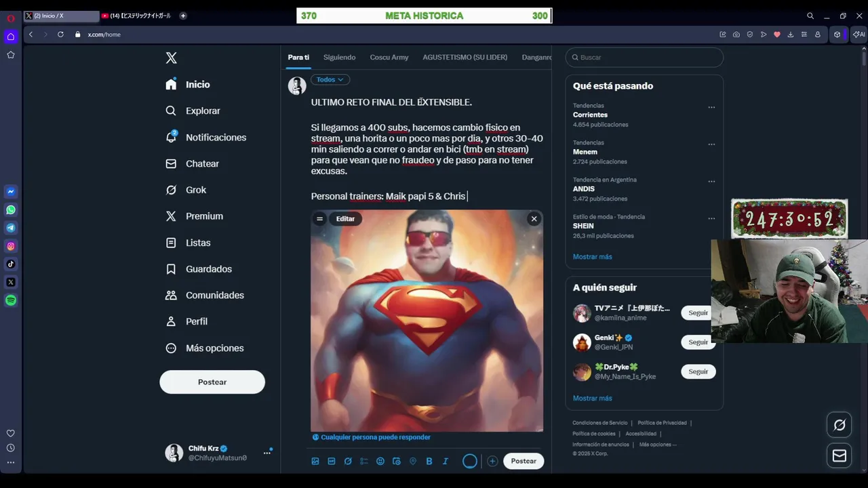The height and width of the screenshot is (488, 868).
Task: Expand Más opciones in left navigation
Action: 205,348
